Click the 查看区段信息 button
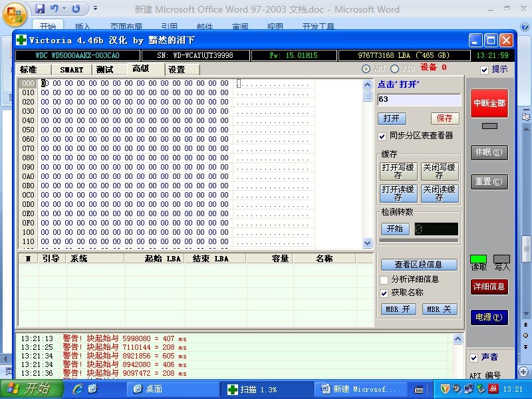Screen dimensions: 532x399 [419, 265]
